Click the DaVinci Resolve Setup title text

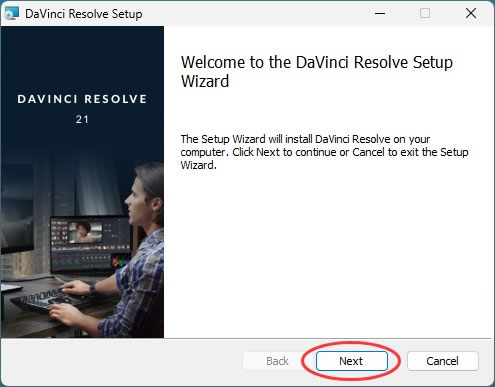[84, 14]
